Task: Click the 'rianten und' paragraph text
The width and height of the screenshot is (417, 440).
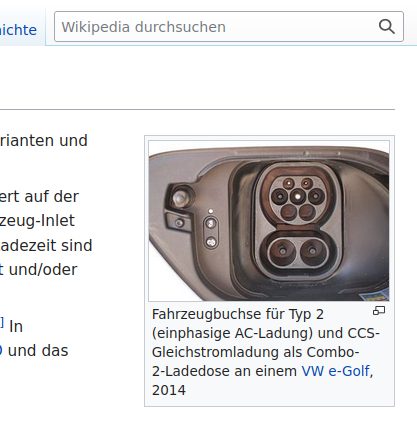Action: [x=44, y=141]
